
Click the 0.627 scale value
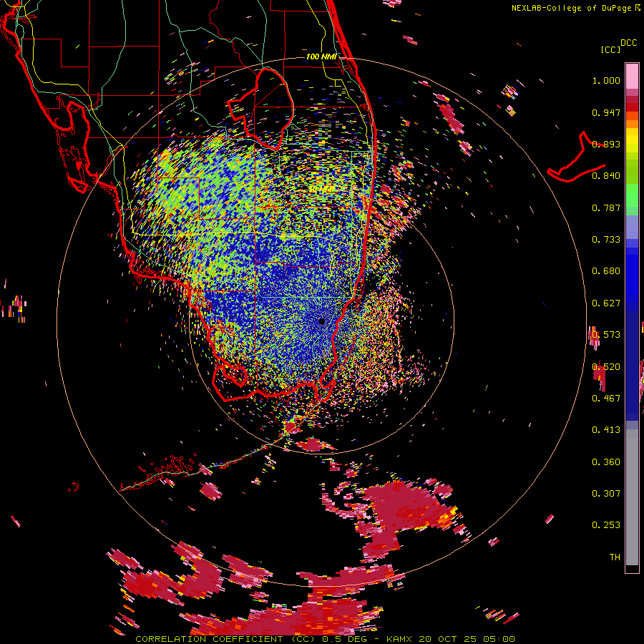pos(606,303)
